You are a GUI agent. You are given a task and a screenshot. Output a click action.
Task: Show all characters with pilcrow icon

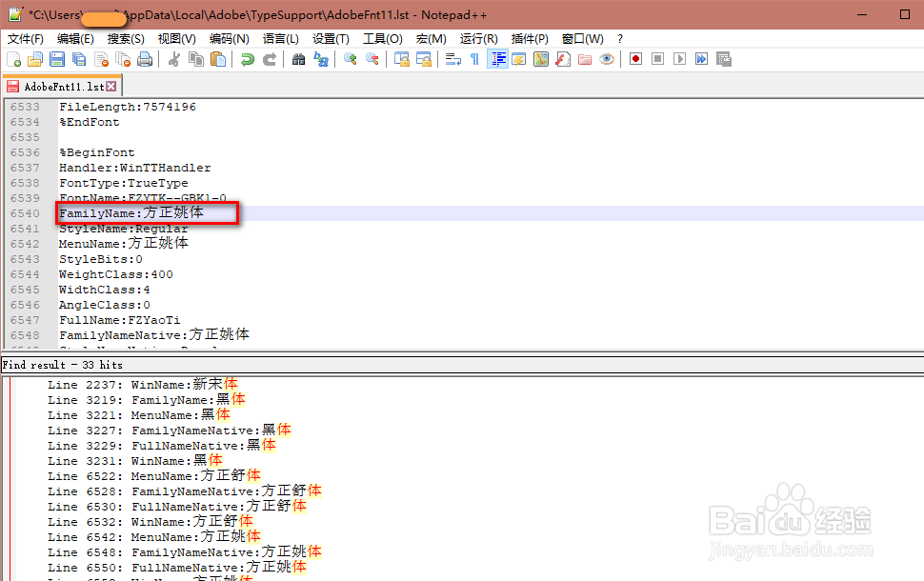click(475, 59)
